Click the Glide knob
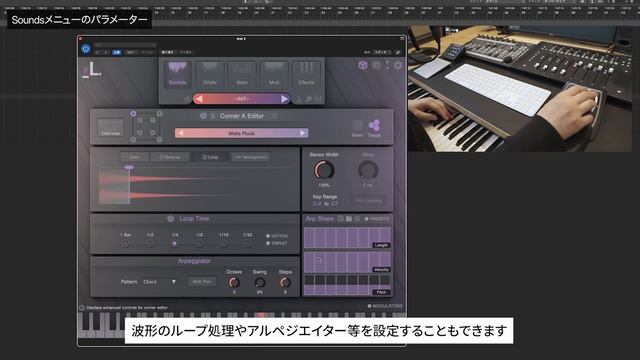Screen dimensions: 640x360 pos(368,170)
